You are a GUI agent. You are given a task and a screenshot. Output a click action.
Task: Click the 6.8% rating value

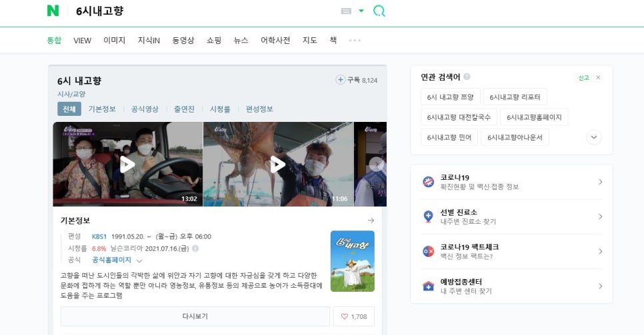[x=99, y=248]
